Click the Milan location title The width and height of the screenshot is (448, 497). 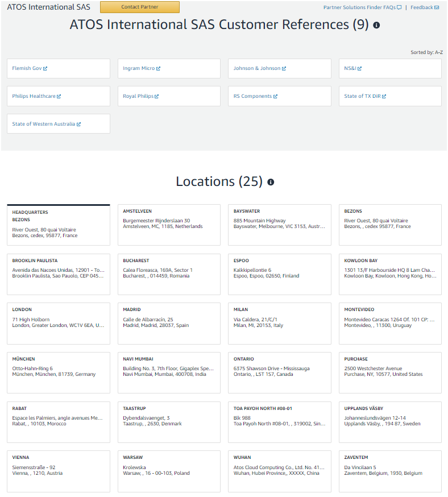click(x=241, y=309)
